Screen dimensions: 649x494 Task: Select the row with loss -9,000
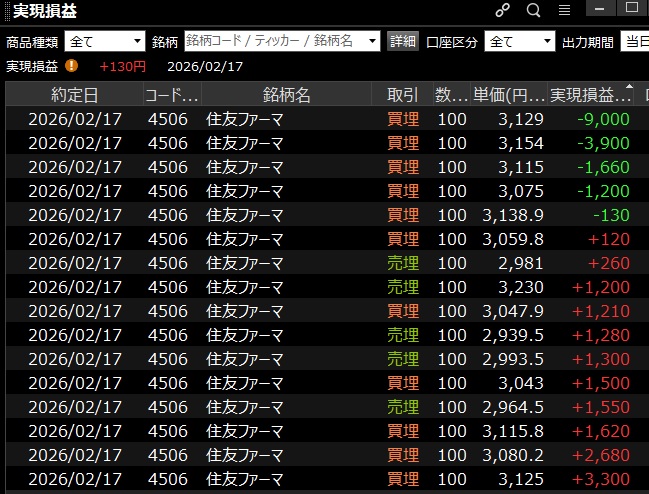click(320, 119)
